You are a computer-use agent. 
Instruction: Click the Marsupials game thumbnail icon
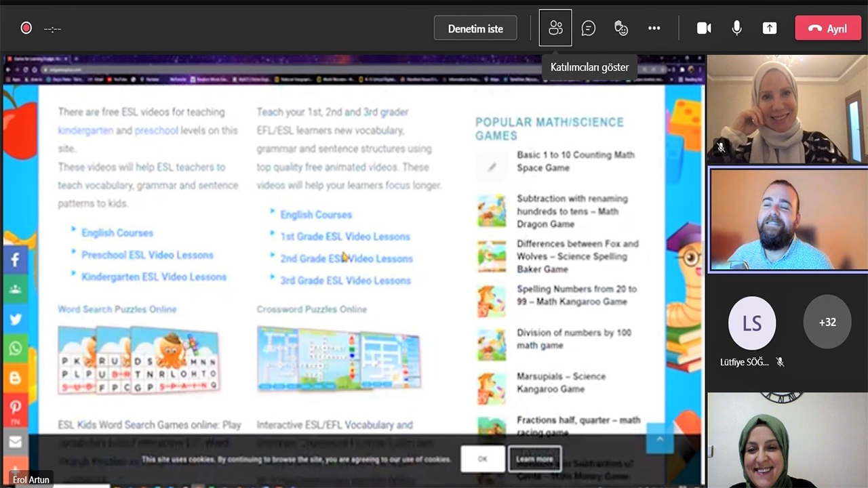click(492, 388)
